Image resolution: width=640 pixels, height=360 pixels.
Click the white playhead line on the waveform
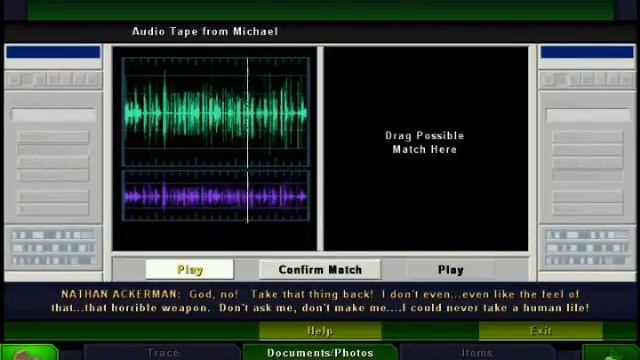(247, 140)
